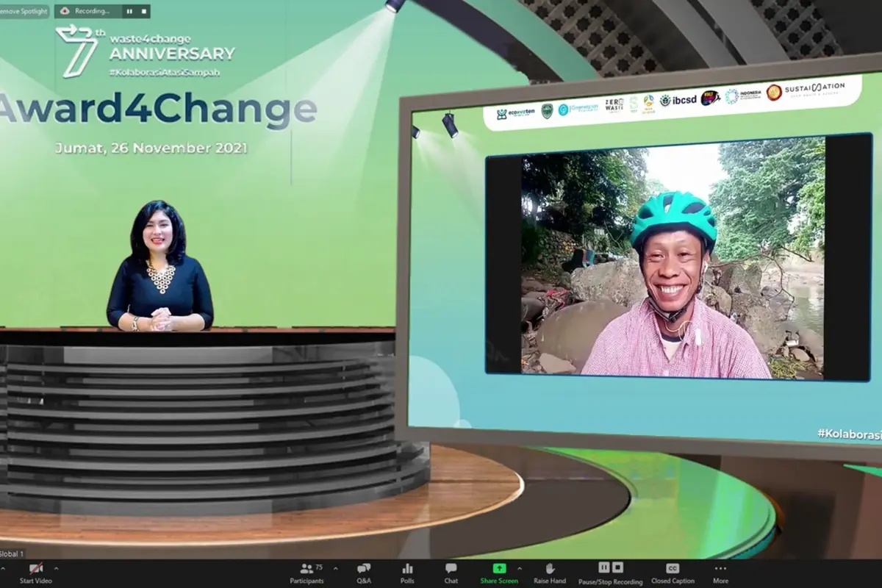Start video with the camera icon
The height and width of the screenshot is (588, 882).
[x=35, y=568]
